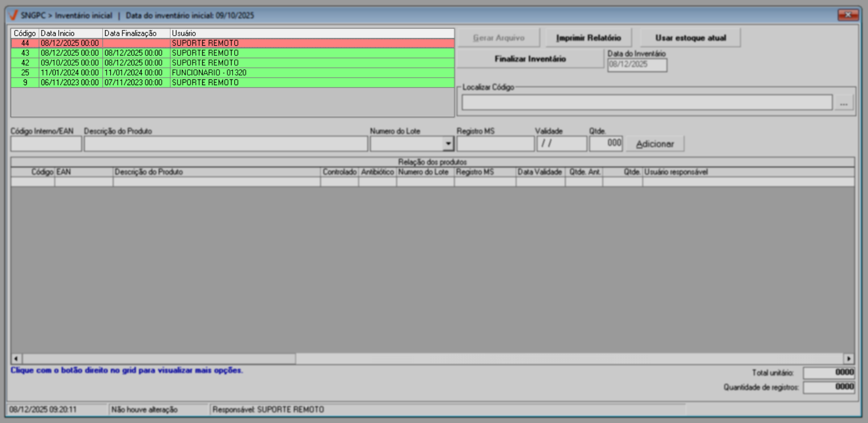This screenshot has height=423, width=868.
Task: Click the Localizar Código search field
Action: click(646, 103)
